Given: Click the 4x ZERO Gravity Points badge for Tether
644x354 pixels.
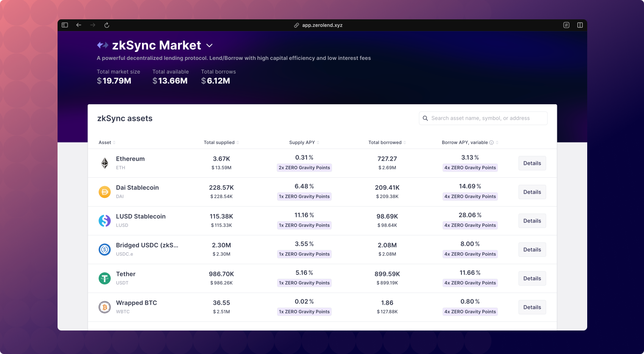Looking at the screenshot, I should coord(470,283).
